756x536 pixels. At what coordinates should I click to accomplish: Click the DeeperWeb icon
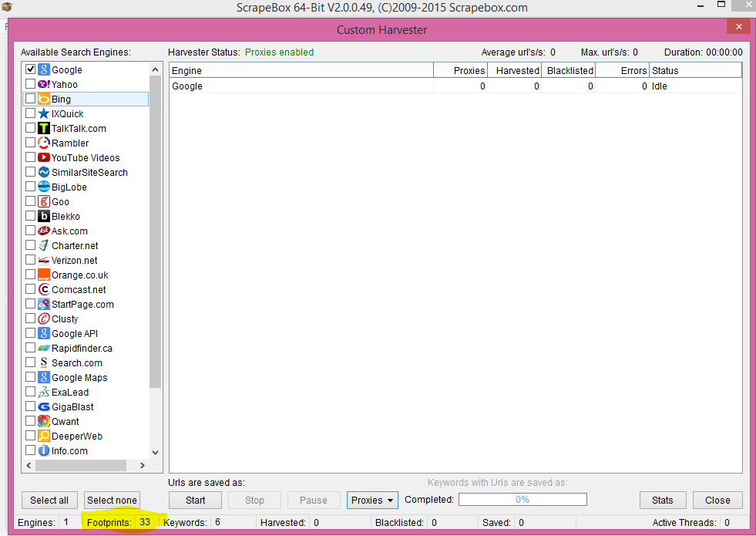click(44, 436)
